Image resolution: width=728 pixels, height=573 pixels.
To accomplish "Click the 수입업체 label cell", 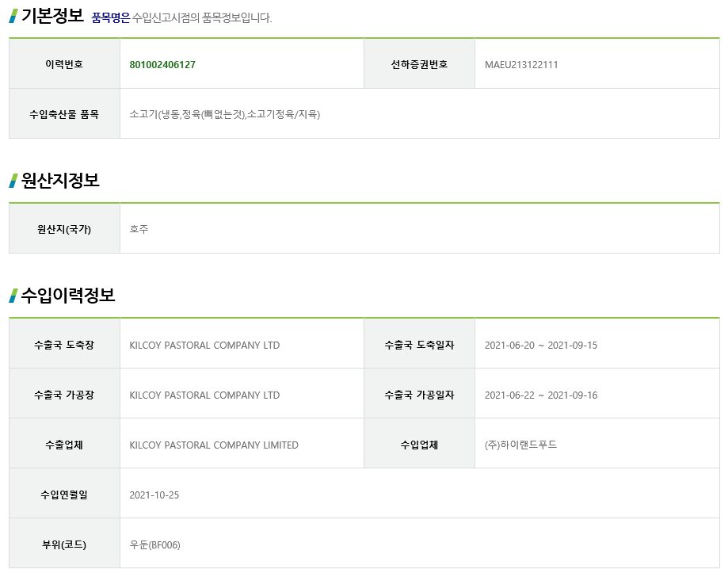I will (419, 444).
